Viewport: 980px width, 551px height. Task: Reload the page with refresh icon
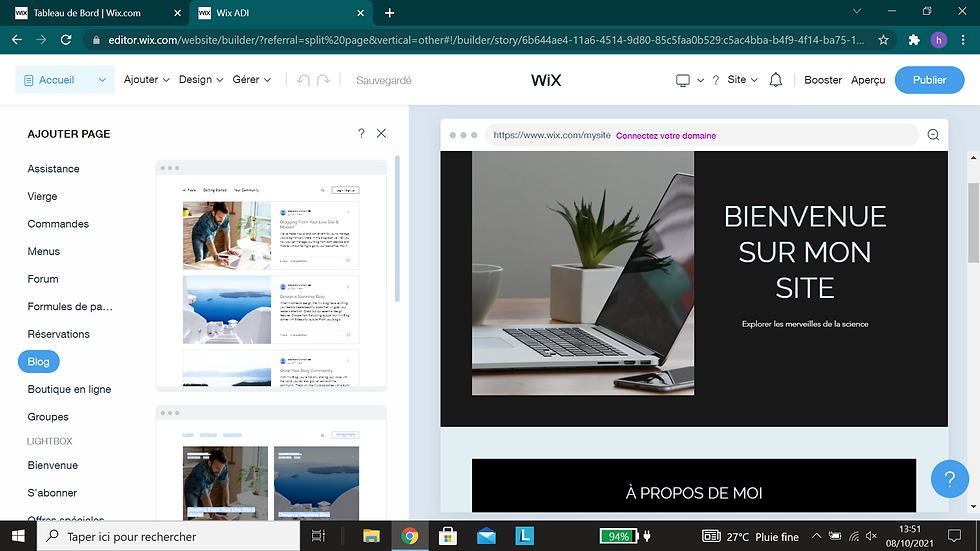(66, 40)
